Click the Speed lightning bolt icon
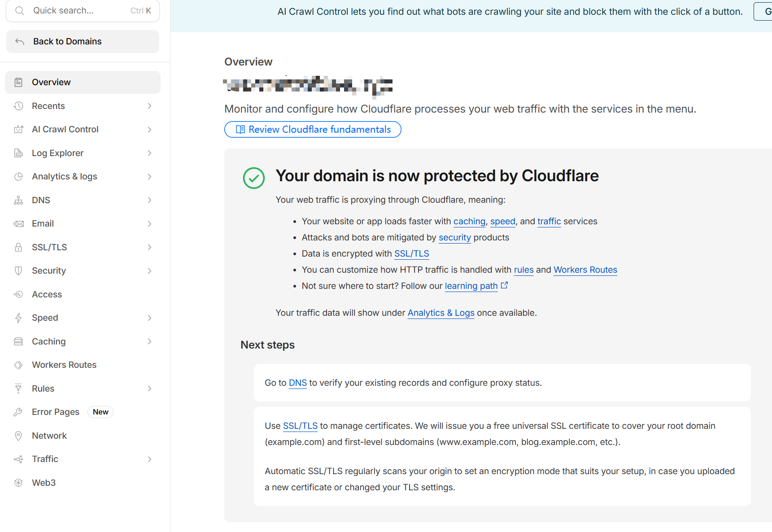The height and width of the screenshot is (532, 772). [18, 318]
